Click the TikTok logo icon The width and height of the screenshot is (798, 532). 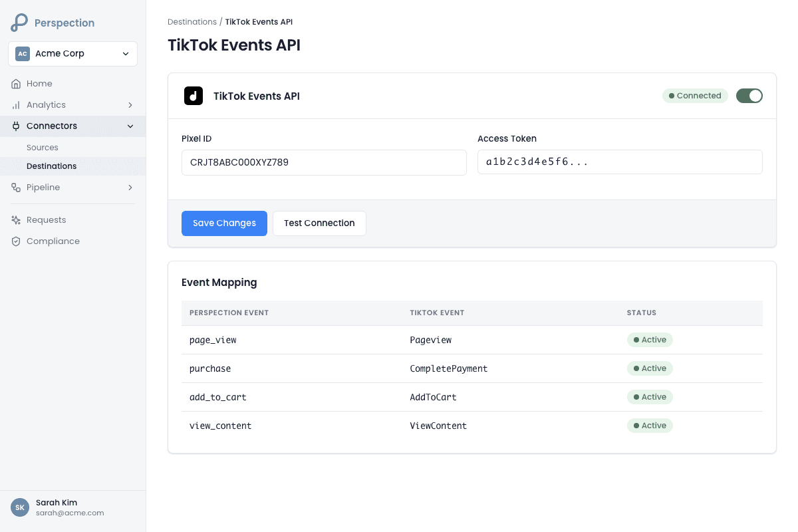click(x=194, y=96)
